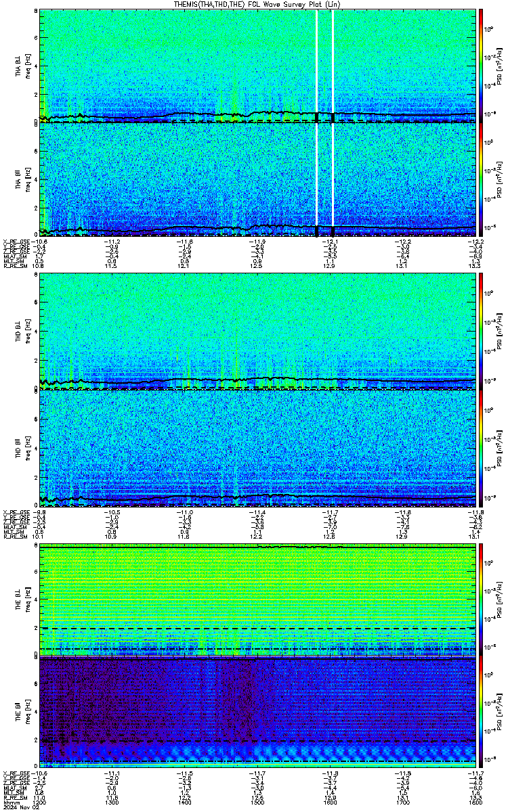Click the THA B-parallel spectrogram panel

(258, 179)
